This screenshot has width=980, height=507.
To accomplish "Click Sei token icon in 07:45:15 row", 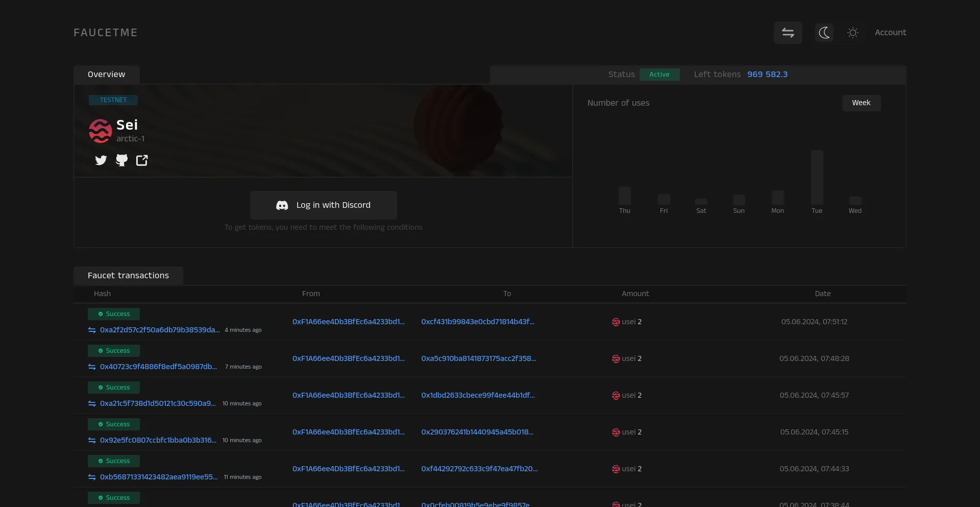I will pyautogui.click(x=616, y=432).
